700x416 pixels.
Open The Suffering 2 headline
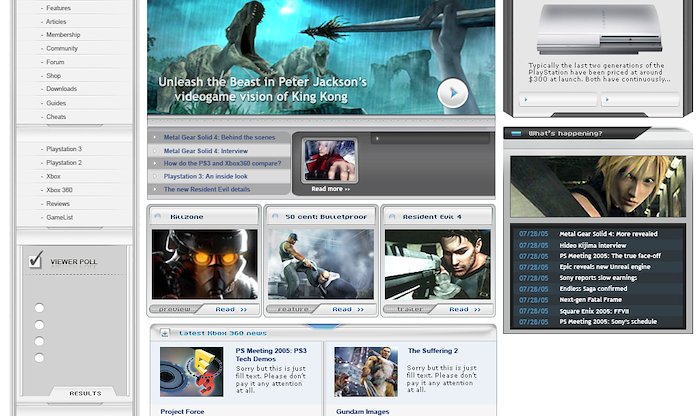[x=433, y=351]
